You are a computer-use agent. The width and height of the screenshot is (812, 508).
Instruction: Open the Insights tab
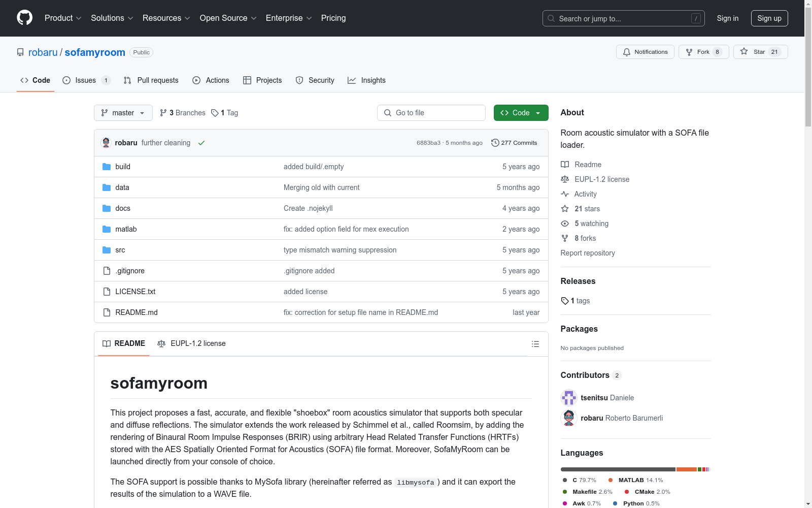[x=366, y=80]
